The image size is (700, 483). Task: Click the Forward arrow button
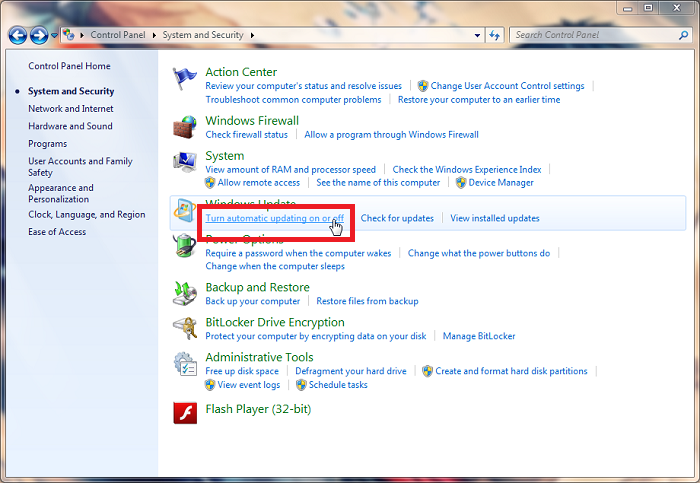point(39,35)
